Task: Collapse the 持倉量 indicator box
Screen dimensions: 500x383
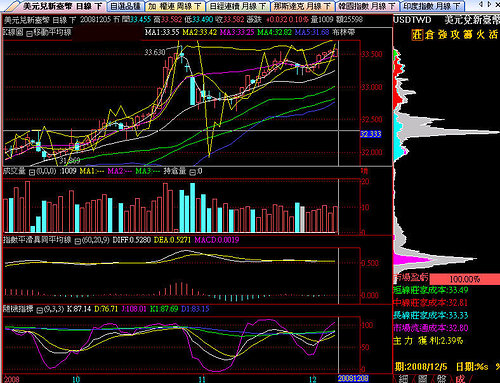Action: pyautogui.click(x=192, y=172)
